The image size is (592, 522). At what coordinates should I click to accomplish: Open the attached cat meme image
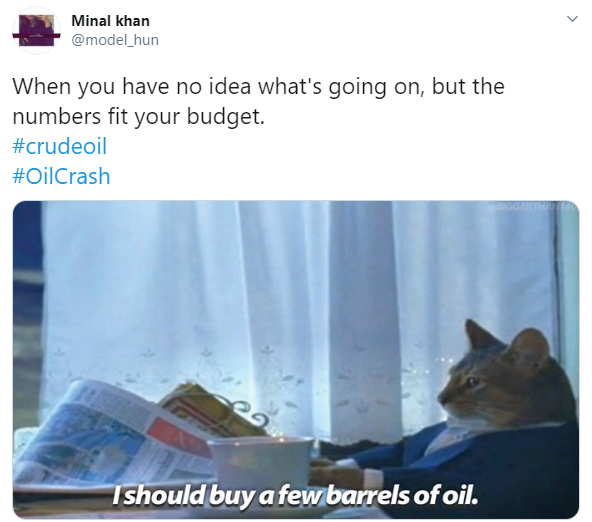pyautogui.click(x=296, y=360)
